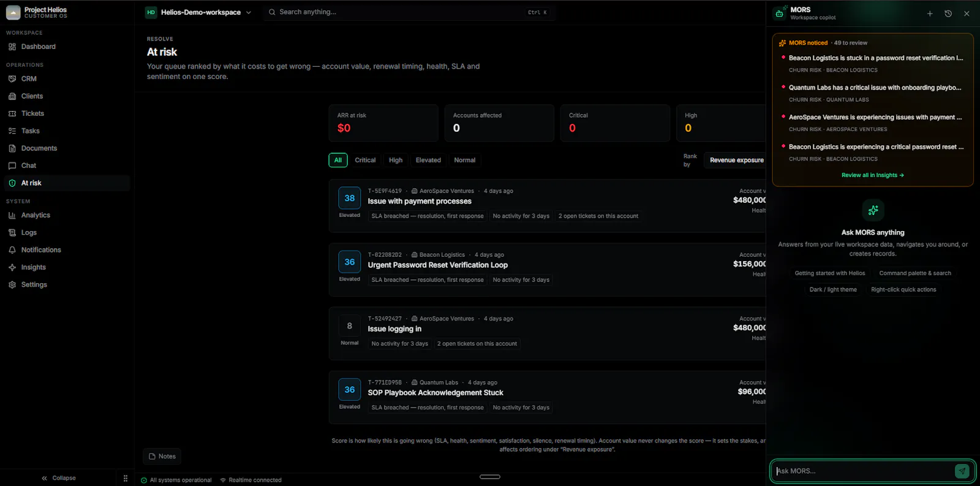980x486 pixels.
Task: Click the Accounts affected card
Action: [499, 123]
